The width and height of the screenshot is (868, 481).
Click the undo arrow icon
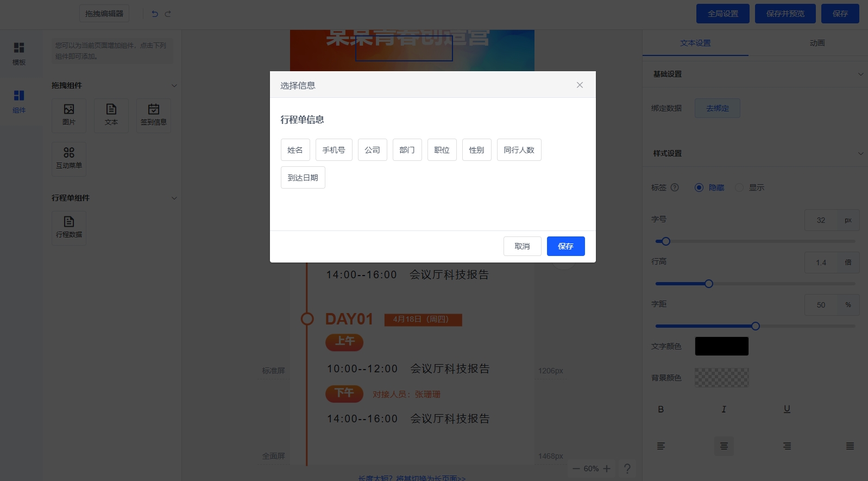(155, 14)
